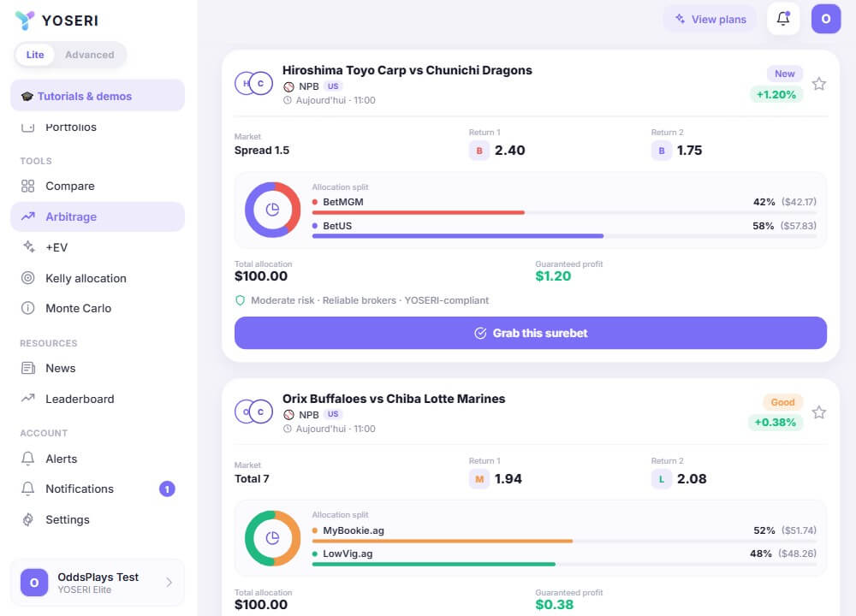
Task: Click the graduation cap icon in Tutorials
Action: point(27,97)
